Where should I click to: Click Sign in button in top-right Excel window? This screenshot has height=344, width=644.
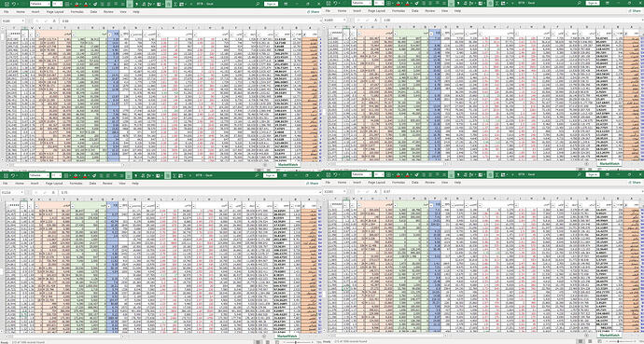point(593,3)
